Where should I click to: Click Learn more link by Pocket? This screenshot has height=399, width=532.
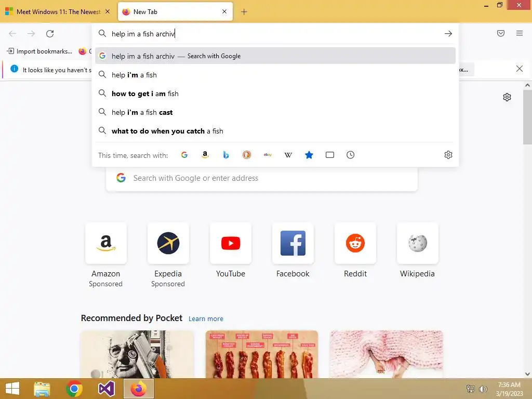tap(206, 319)
